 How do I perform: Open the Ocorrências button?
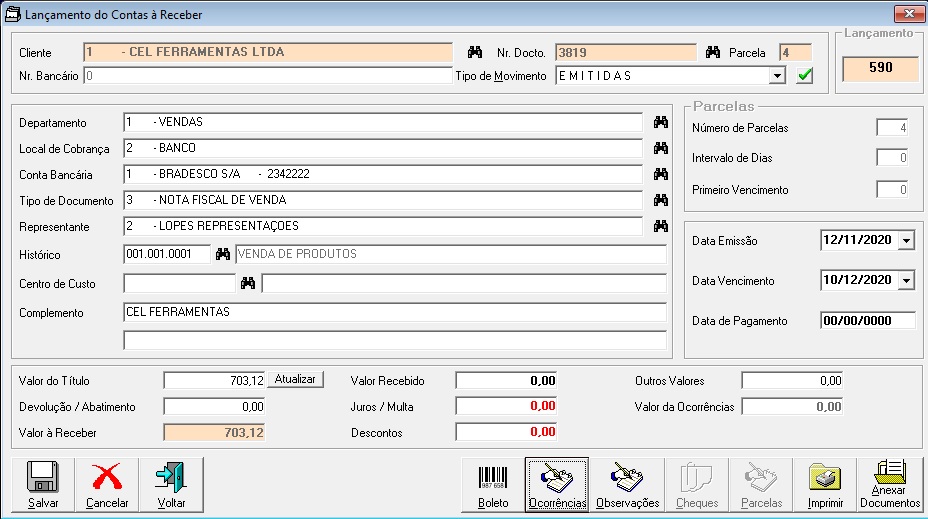pos(556,485)
